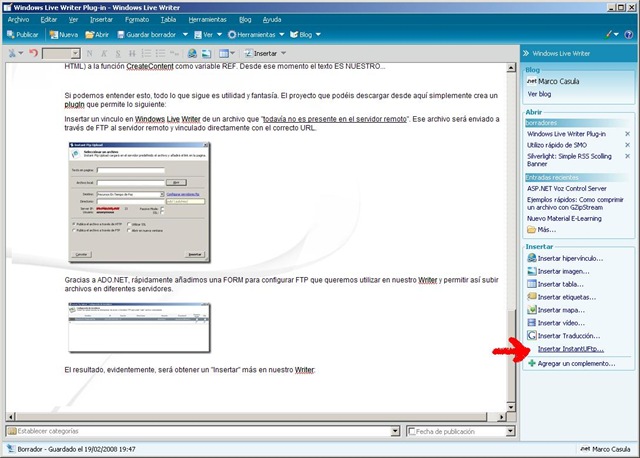Click the Más... folder link
Viewport: 640px width, 458px height.
coord(542,230)
